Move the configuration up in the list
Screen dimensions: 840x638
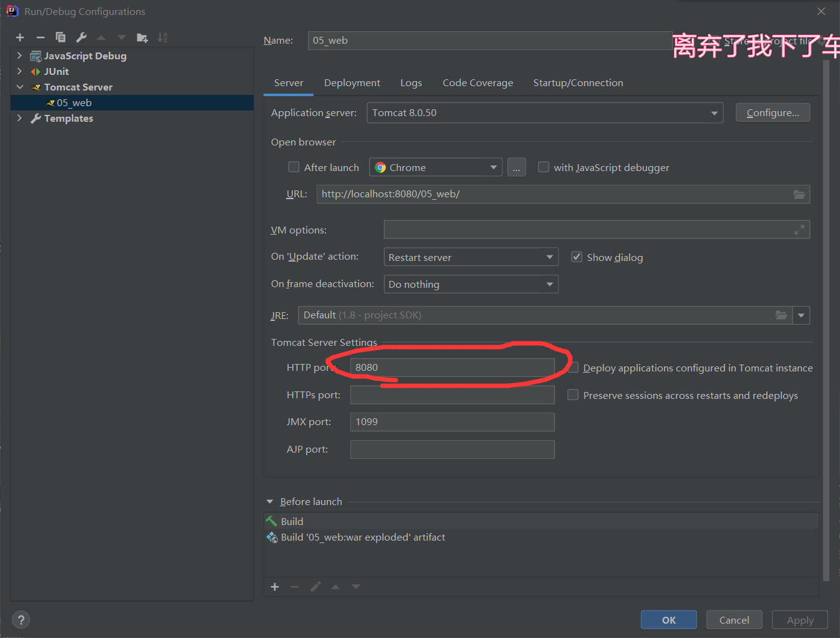[x=101, y=37]
